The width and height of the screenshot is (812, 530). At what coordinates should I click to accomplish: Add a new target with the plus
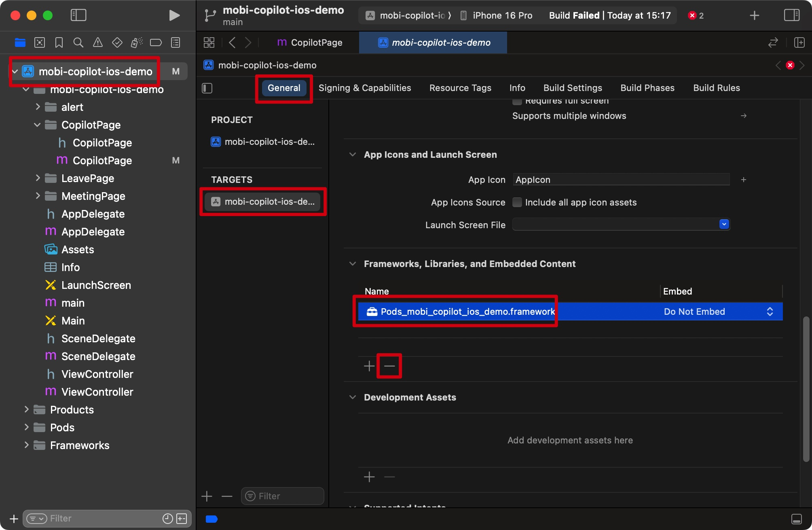(207, 496)
